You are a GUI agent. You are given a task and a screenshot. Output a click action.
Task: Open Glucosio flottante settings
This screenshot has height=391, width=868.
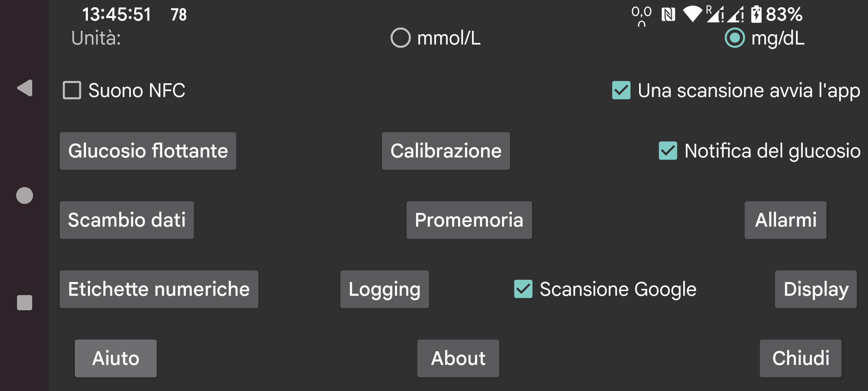[148, 151]
